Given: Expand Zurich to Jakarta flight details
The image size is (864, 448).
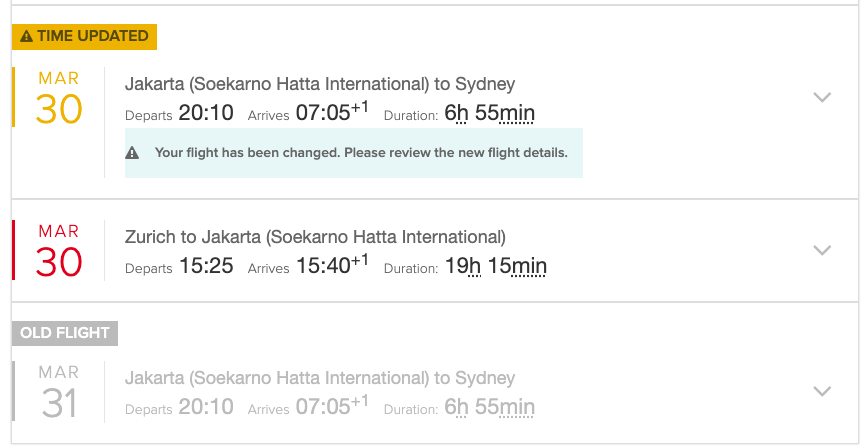Looking at the screenshot, I should [822, 250].
